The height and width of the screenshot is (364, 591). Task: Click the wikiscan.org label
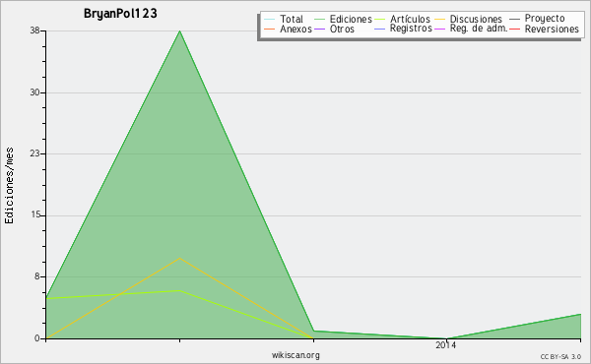pos(295,355)
